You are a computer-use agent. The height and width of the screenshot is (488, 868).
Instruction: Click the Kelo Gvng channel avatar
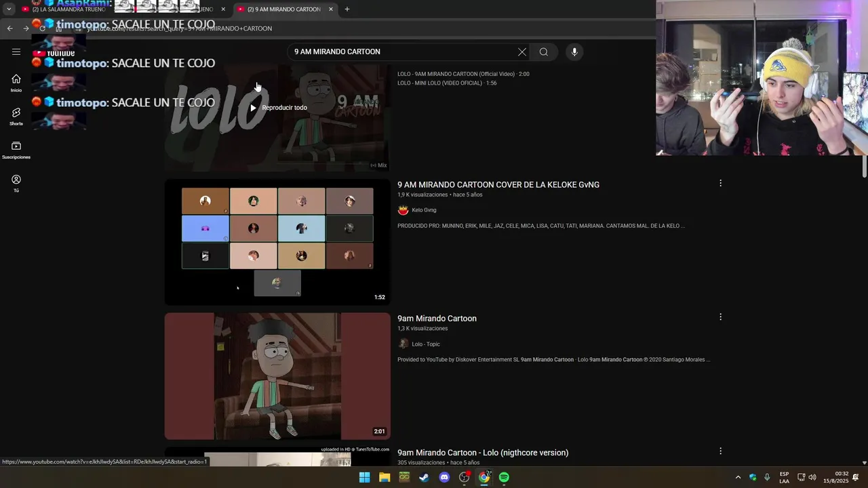(x=403, y=210)
